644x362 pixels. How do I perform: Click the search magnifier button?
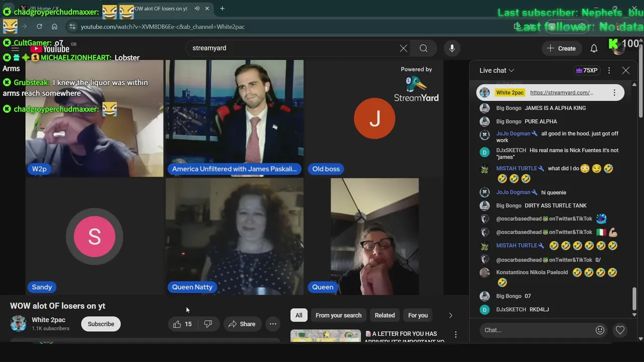(424, 48)
